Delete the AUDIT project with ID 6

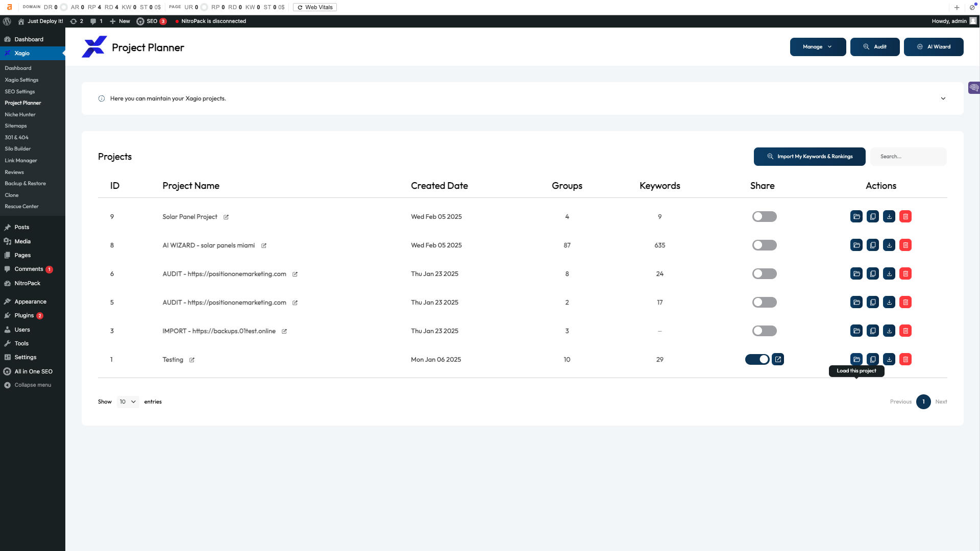(905, 274)
